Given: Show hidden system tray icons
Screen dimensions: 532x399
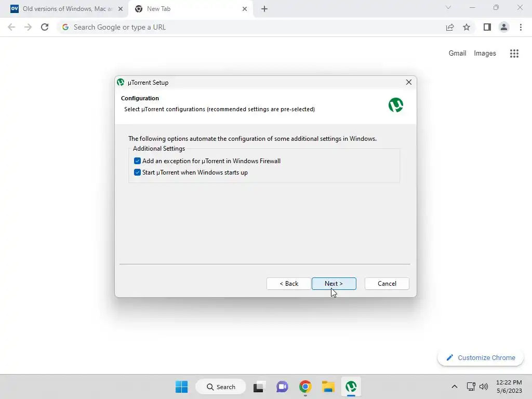Looking at the screenshot, I should 455,387.
